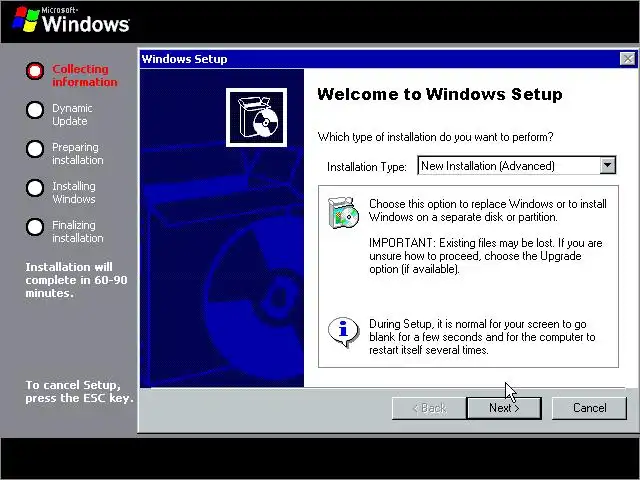The image size is (640, 480).
Task: Click the 'Choose this option to replace Windows' text
Action: tap(488, 210)
